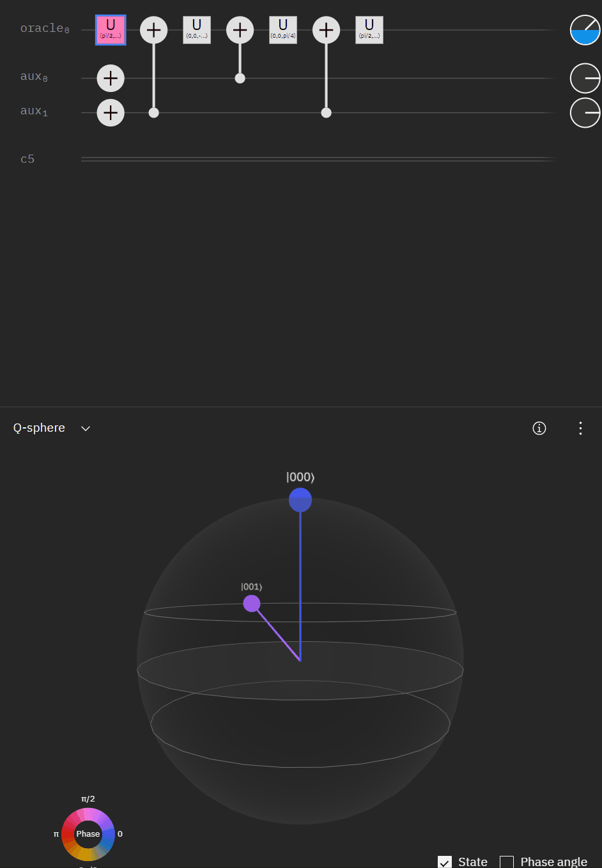
Task: Click the third CNOT target on oracle0
Action: click(x=326, y=30)
